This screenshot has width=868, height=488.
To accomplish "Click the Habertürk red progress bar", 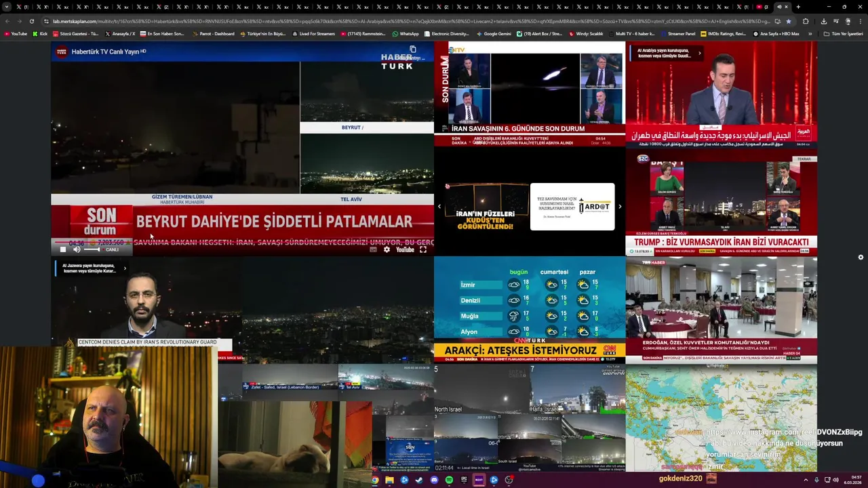I will pos(242,242).
